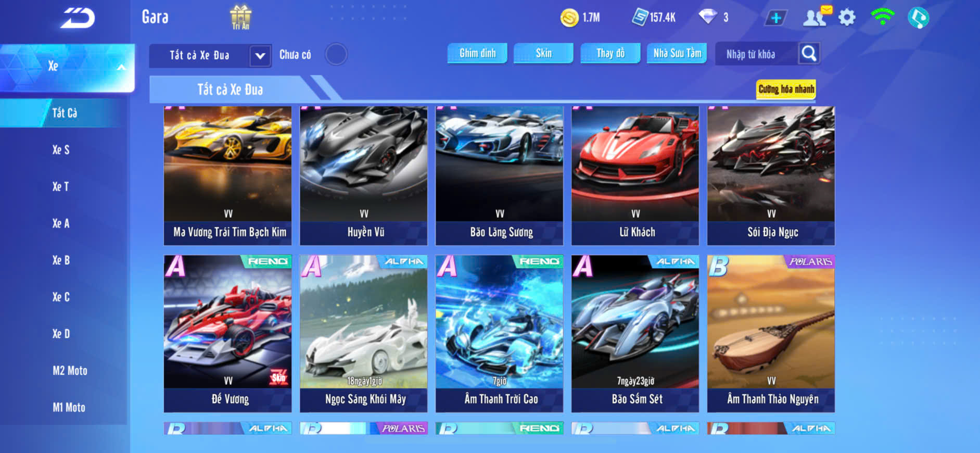
Task: Tap the plus icon to add currency
Action: pos(776,18)
